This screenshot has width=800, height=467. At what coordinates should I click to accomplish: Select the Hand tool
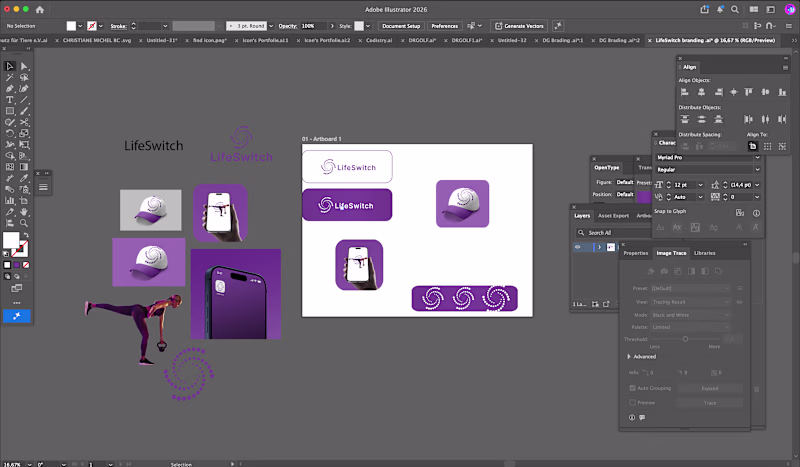(x=24, y=212)
